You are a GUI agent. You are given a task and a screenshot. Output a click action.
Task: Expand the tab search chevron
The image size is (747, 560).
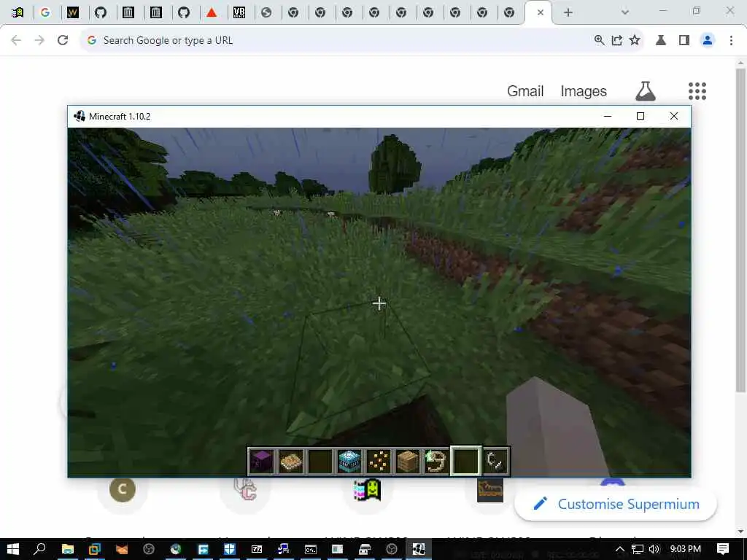point(625,12)
